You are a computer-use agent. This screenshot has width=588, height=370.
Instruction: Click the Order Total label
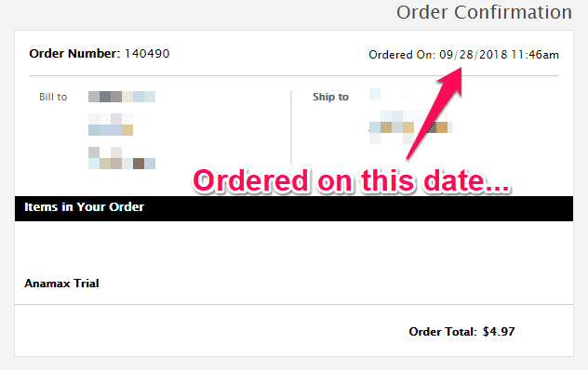click(x=443, y=332)
